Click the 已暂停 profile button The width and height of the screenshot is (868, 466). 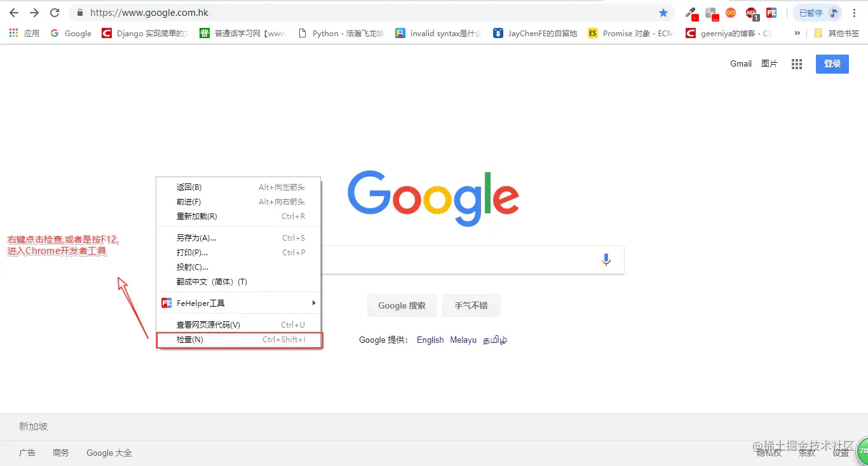(x=817, y=13)
